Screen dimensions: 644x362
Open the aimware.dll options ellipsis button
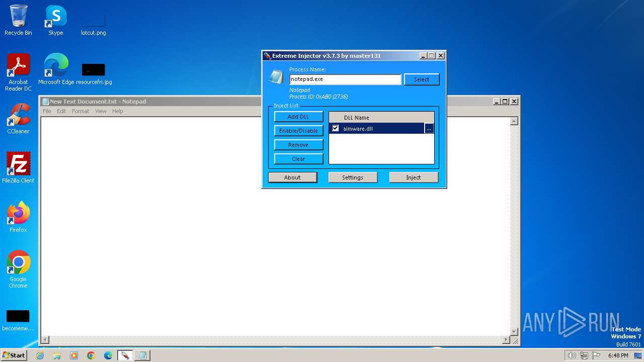(429, 129)
